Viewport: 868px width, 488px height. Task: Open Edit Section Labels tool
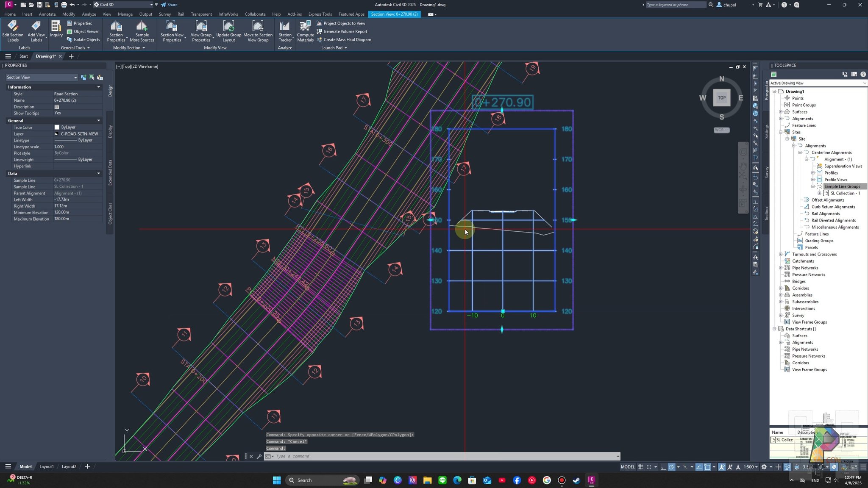point(13,31)
